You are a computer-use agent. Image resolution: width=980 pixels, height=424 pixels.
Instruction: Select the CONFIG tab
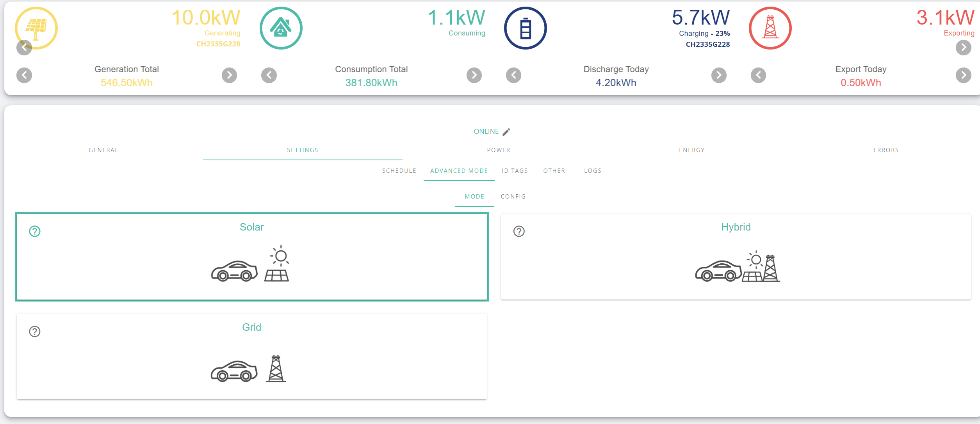(513, 197)
